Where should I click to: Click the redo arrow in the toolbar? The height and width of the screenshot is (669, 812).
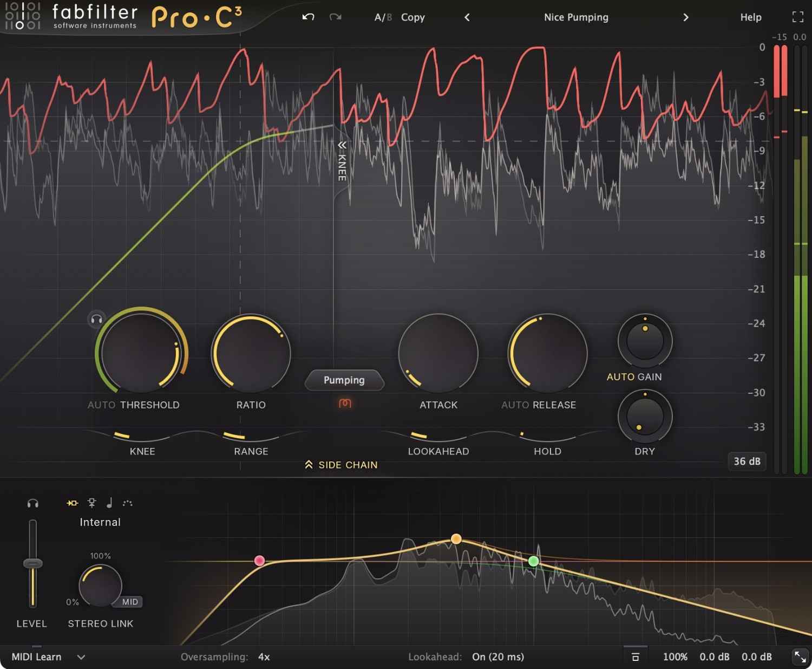335,17
